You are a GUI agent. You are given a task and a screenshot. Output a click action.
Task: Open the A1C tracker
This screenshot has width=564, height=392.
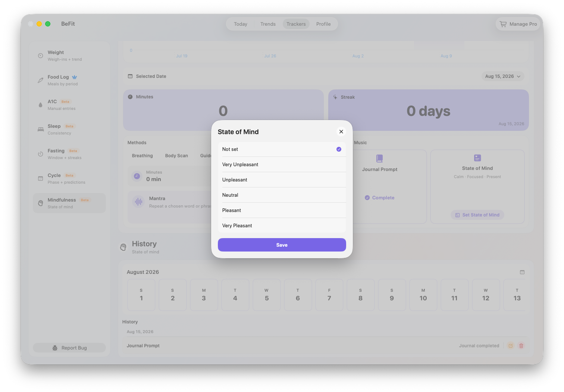point(69,105)
